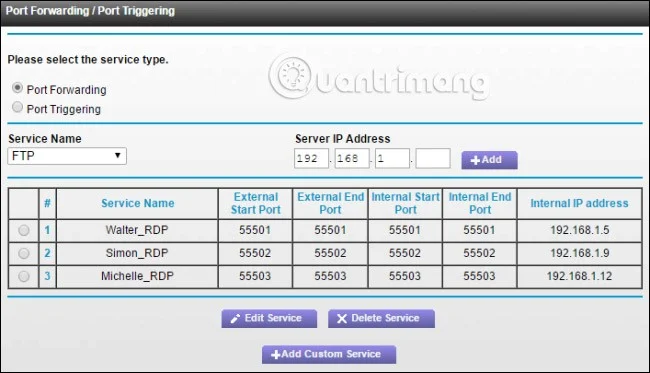Click the Add Custom Service button

coord(329,354)
